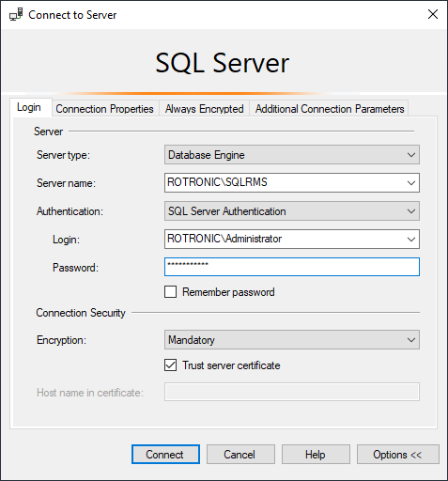This screenshot has width=448, height=481.
Task: Open Help for this dialog
Action: click(316, 454)
